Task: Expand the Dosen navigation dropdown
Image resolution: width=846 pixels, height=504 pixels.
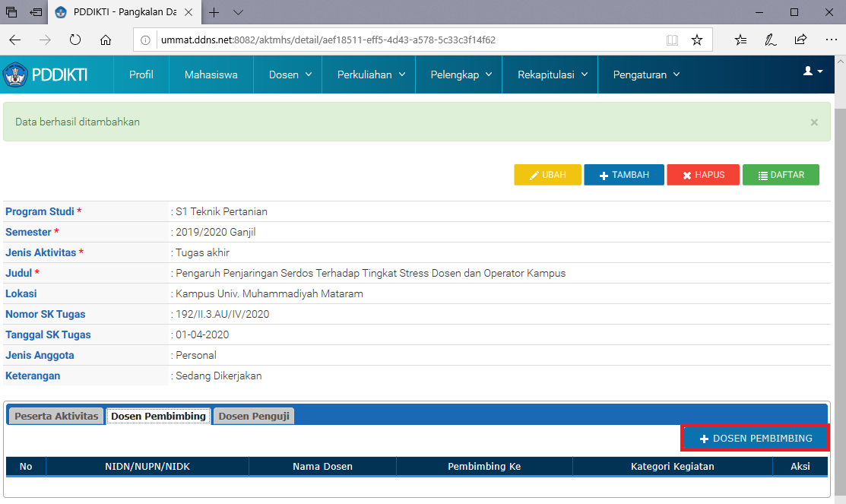Action: (287, 74)
